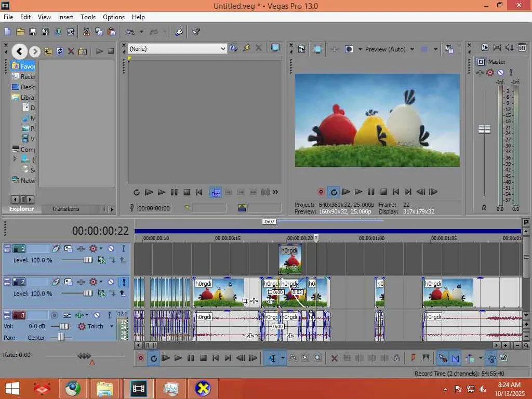Screen dimensions: 532x399
Task: Click the Refresh icon in Explorer panel
Action: pyautogui.click(x=60, y=51)
